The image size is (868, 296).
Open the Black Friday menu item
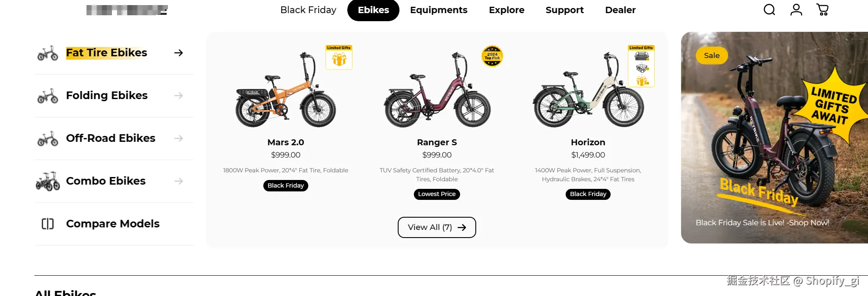click(308, 10)
